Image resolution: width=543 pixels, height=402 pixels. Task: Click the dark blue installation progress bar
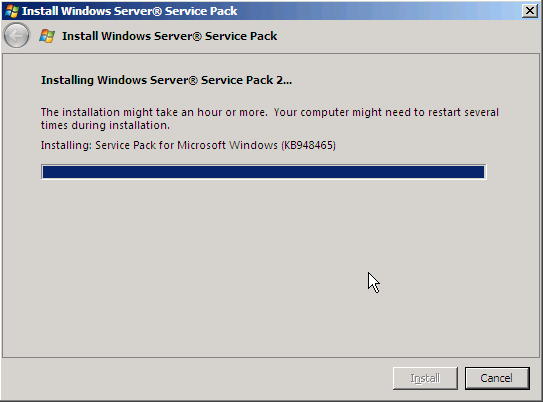tap(264, 172)
